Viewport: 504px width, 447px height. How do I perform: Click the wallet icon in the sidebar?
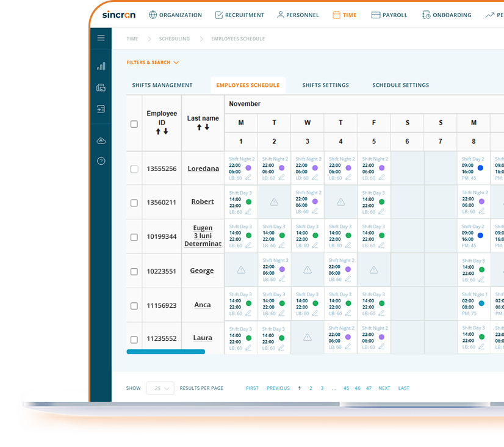[101, 87]
